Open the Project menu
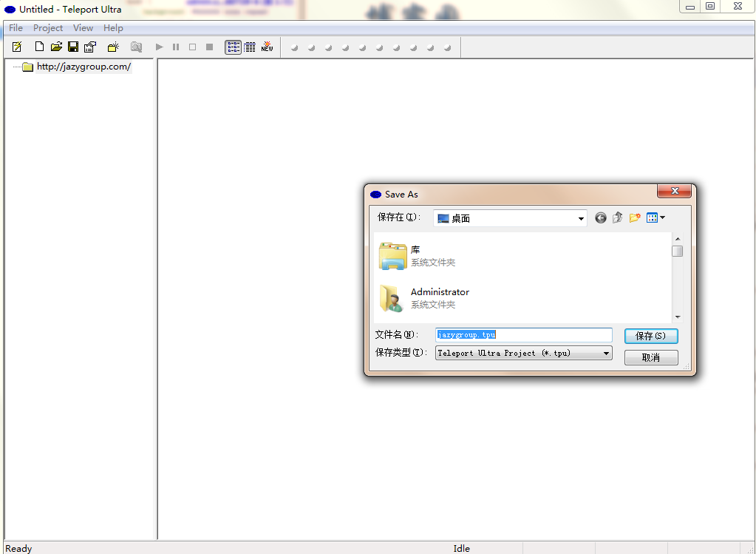The width and height of the screenshot is (756, 554). tap(48, 28)
